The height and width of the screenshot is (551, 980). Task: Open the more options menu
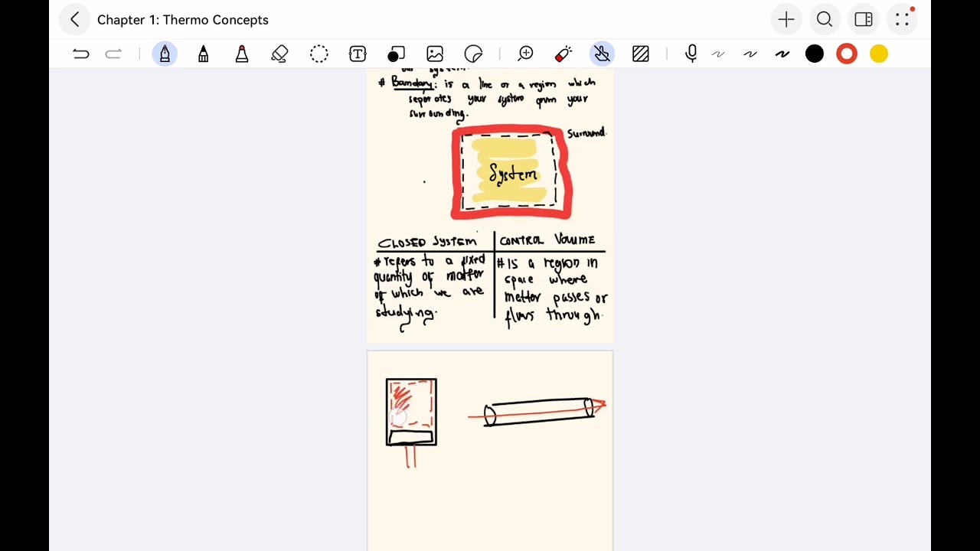coord(903,19)
